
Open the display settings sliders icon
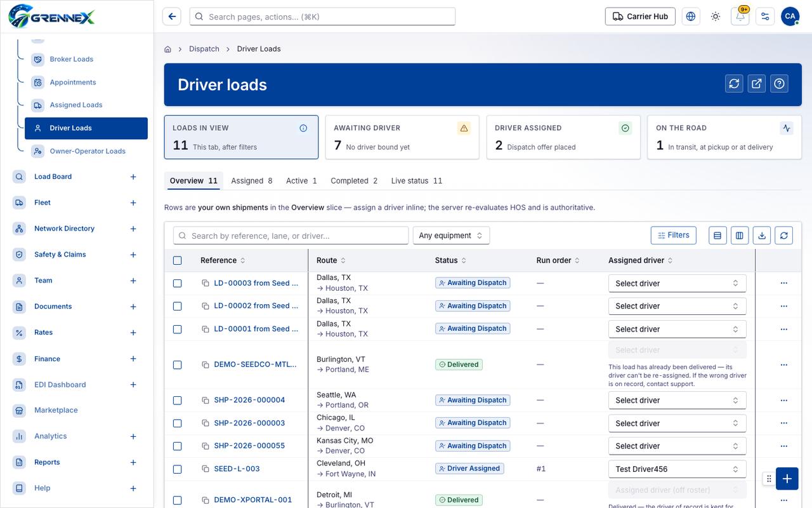(x=765, y=17)
